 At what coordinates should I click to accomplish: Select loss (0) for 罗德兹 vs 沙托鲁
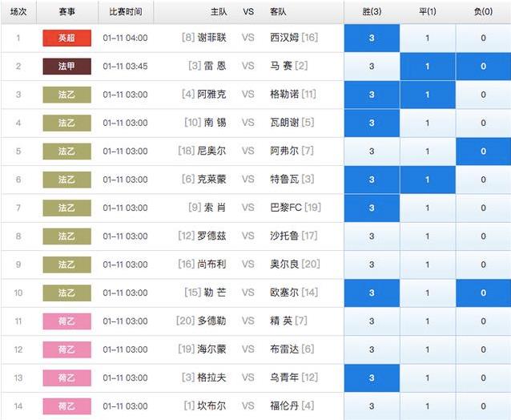(x=483, y=236)
